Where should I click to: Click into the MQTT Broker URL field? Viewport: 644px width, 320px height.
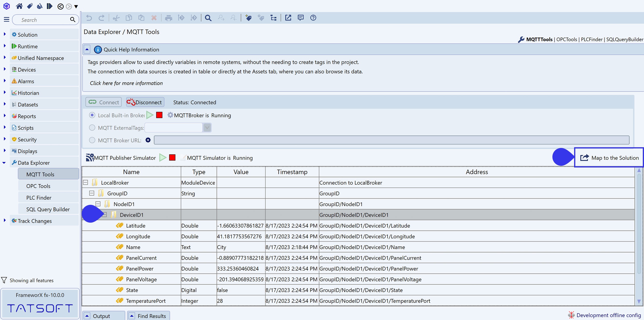pos(391,140)
